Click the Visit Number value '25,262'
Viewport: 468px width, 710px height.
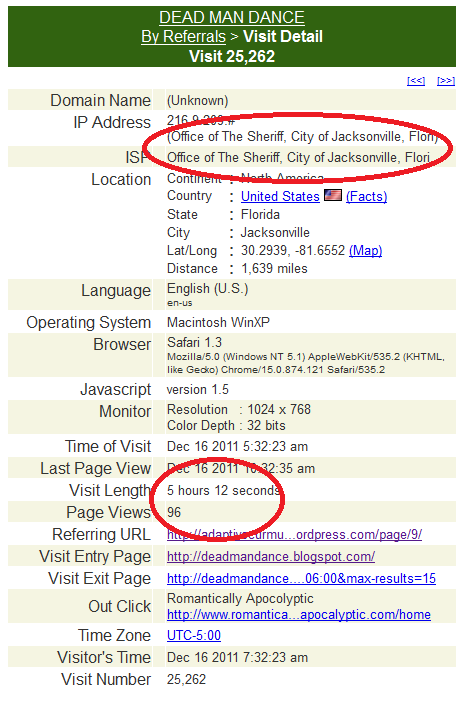point(186,680)
